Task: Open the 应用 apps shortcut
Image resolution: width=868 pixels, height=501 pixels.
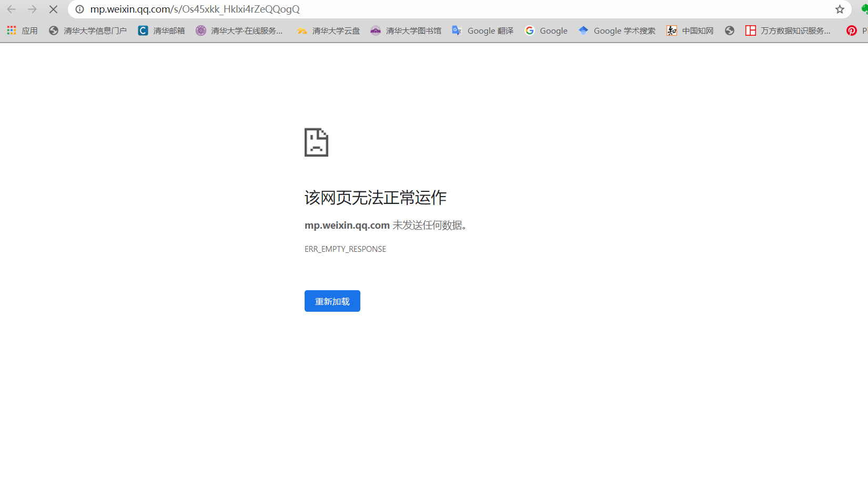Action: coord(22,30)
